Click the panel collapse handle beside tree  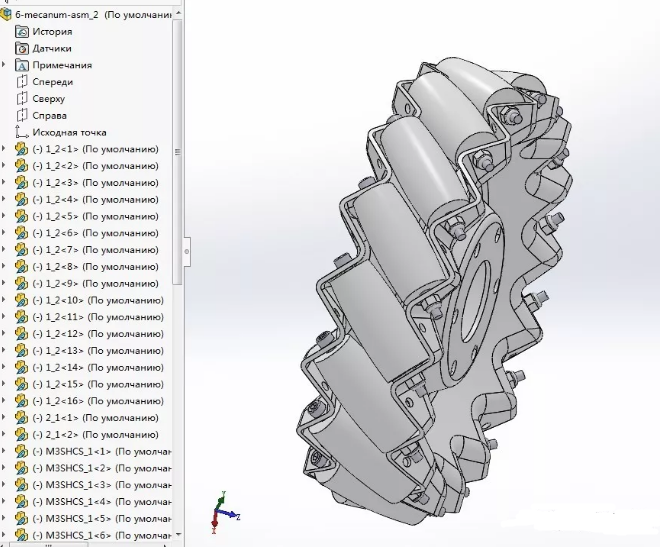(187, 252)
